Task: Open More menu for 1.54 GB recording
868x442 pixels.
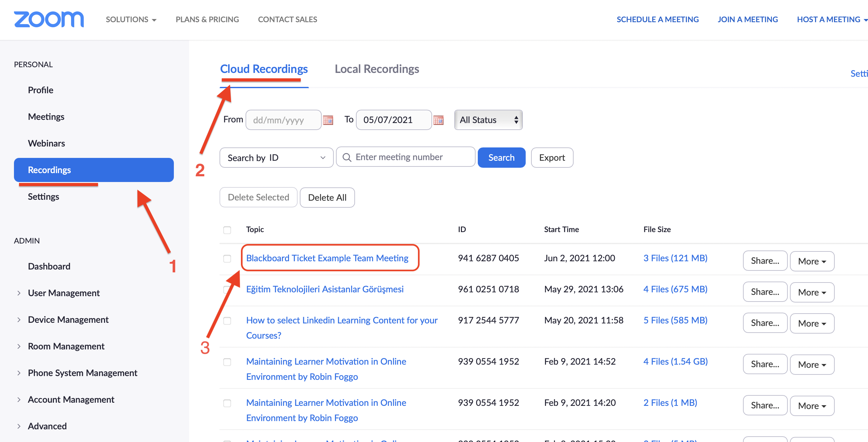Action: click(812, 365)
